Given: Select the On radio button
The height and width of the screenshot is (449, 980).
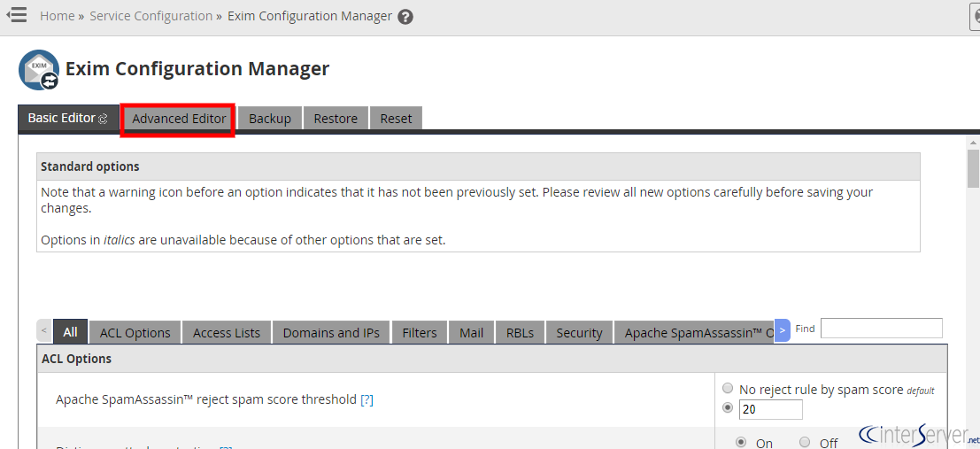Looking at the screenshot, I should 741,442.
